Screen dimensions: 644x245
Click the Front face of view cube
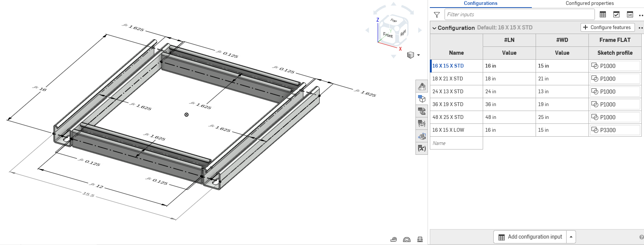(x=388, y=35)
